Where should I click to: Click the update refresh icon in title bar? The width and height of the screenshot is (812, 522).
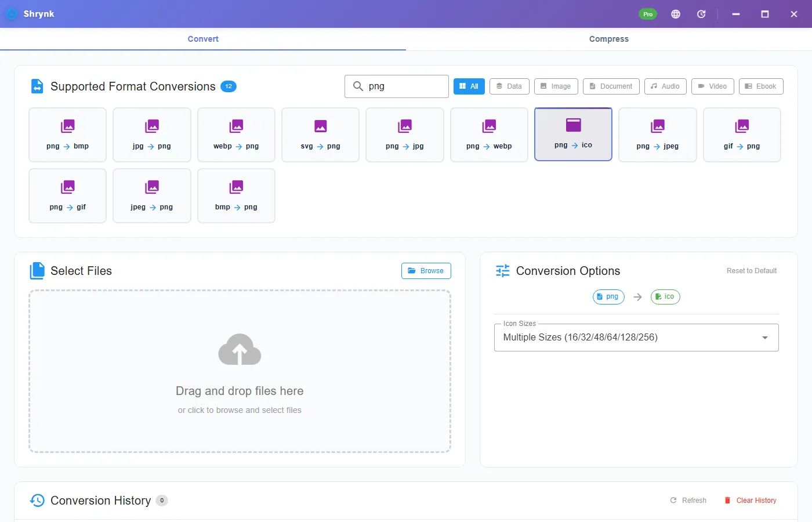click(x=701, y=14)
